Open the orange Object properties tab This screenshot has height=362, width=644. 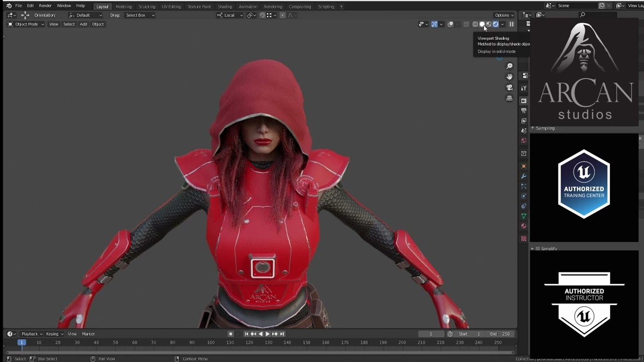pos(524,166)
